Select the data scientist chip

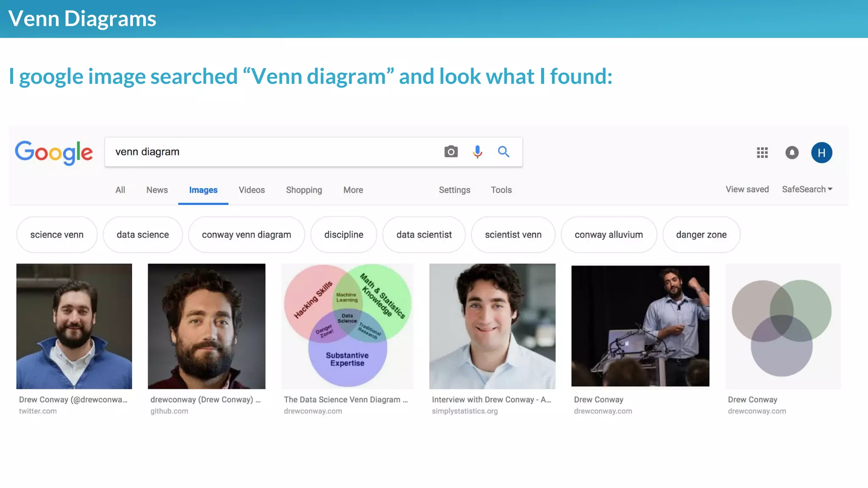point(424,235)
